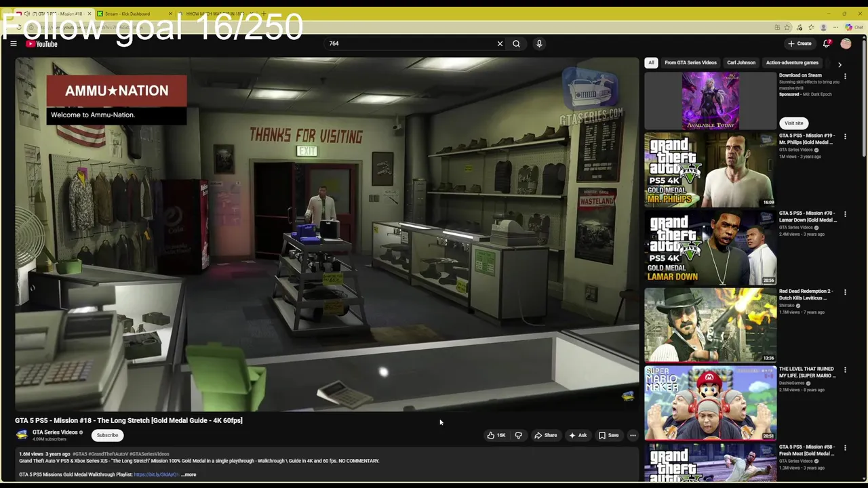Open options menu for Mission #19 video
This screenshot has height=488, width=868.
(845, 136)
